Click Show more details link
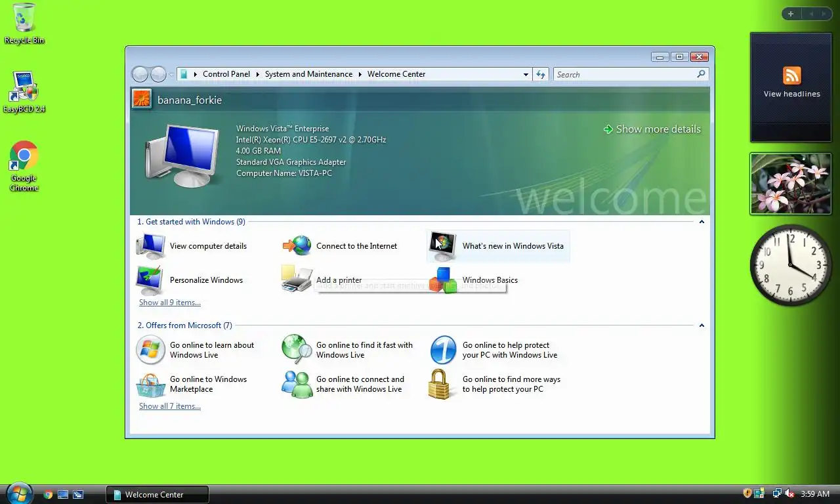840x504 pixels. [652, 129]
